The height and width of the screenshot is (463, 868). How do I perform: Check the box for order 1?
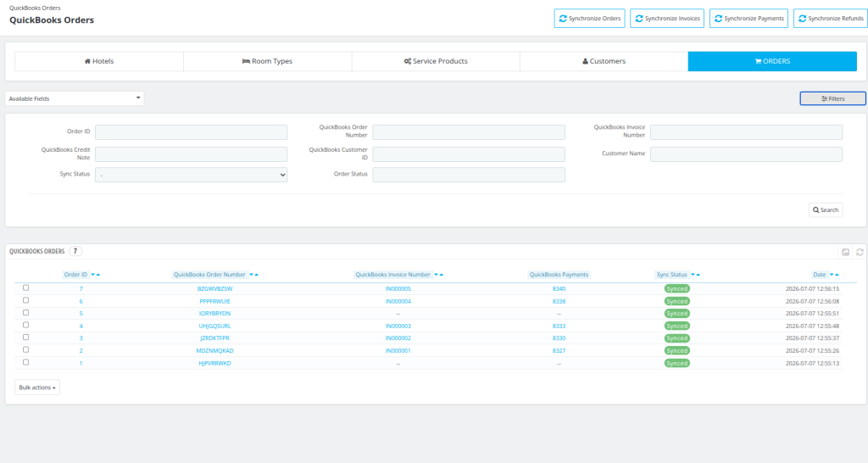point(25,362)
